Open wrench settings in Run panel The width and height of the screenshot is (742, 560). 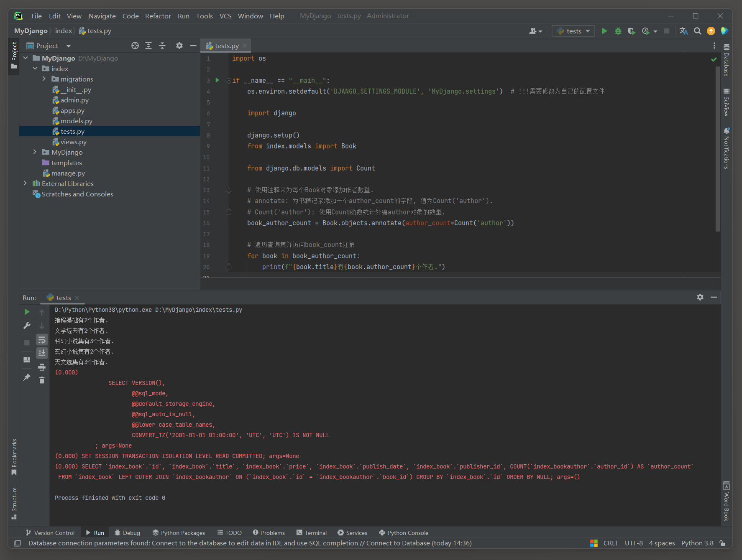tap(27, 326)
